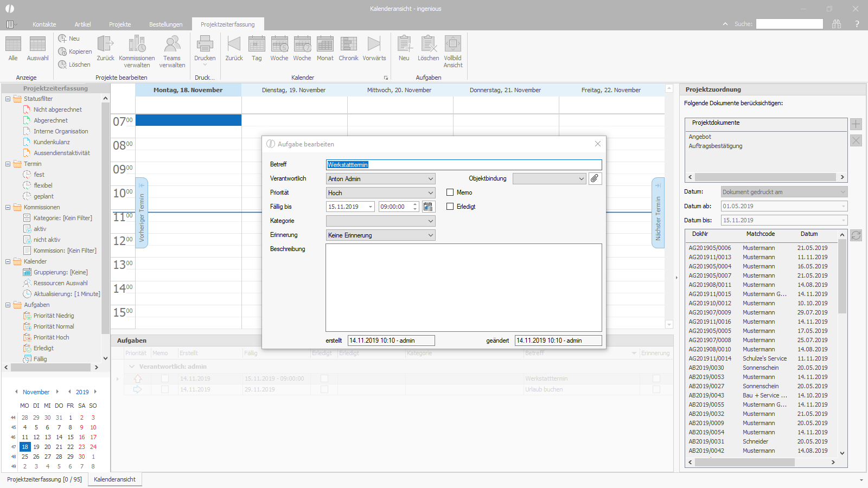
Task: Click the Alle display icon
Action: [13, 44]
